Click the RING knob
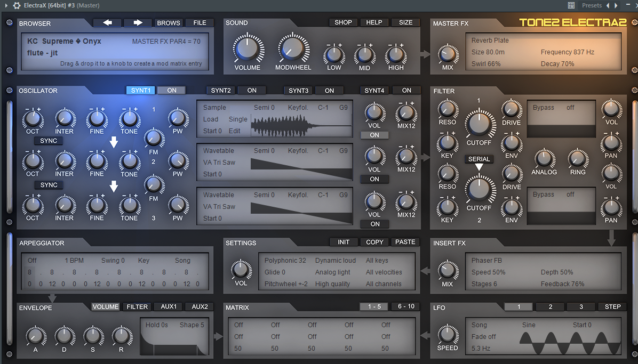Screen dimensions: 638x364 pos(578,159)
